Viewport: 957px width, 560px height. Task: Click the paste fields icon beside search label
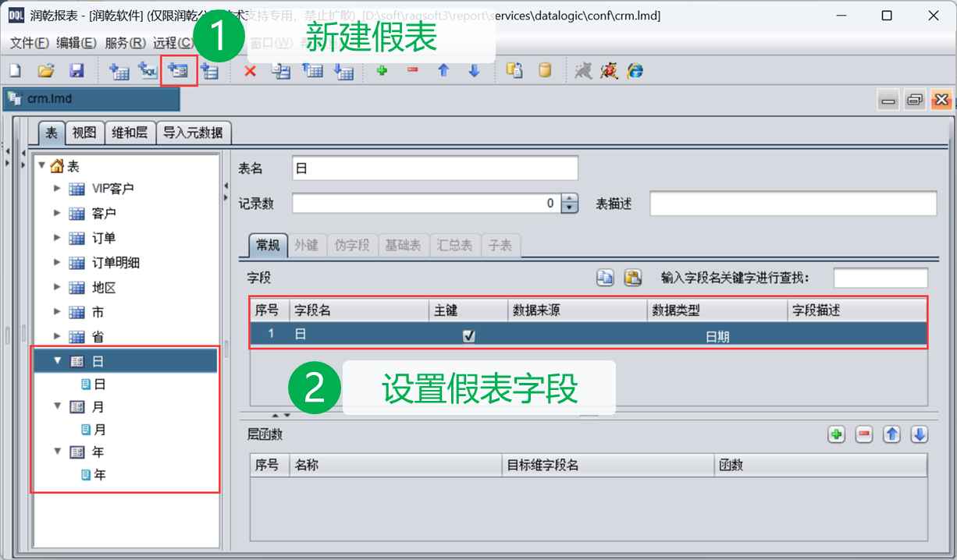click(632, 278)
